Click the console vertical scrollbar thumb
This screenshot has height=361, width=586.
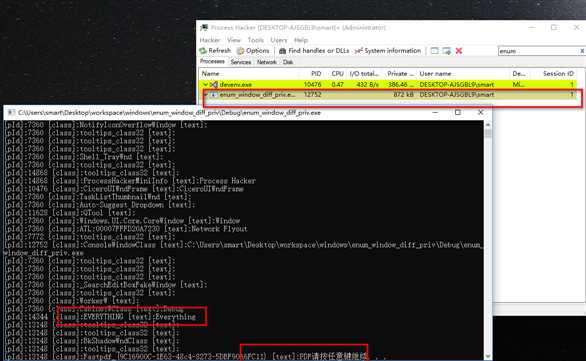(x=488, y=133)
